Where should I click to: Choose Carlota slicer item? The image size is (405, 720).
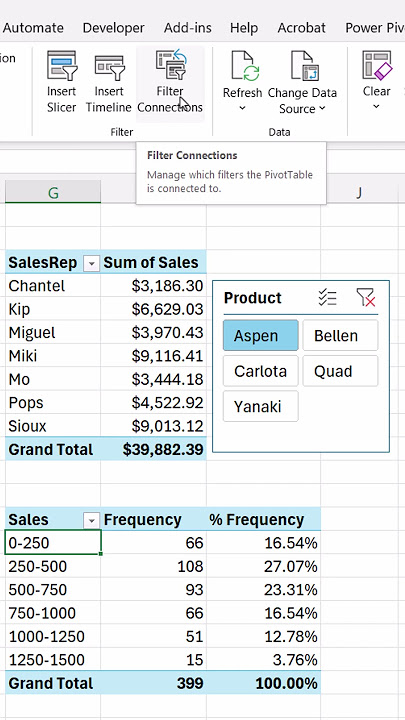point(260,371)
